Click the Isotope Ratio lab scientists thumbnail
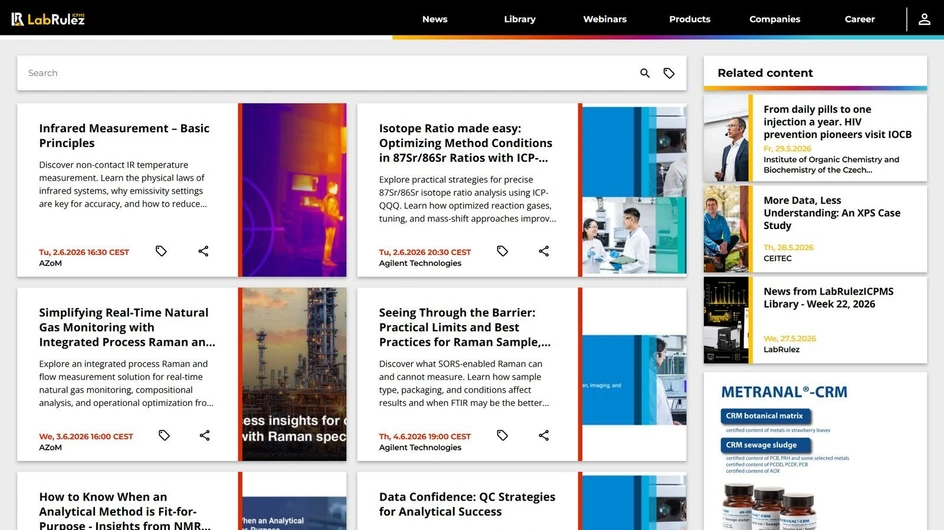944x530 pixels. click(x=634, y=190)
